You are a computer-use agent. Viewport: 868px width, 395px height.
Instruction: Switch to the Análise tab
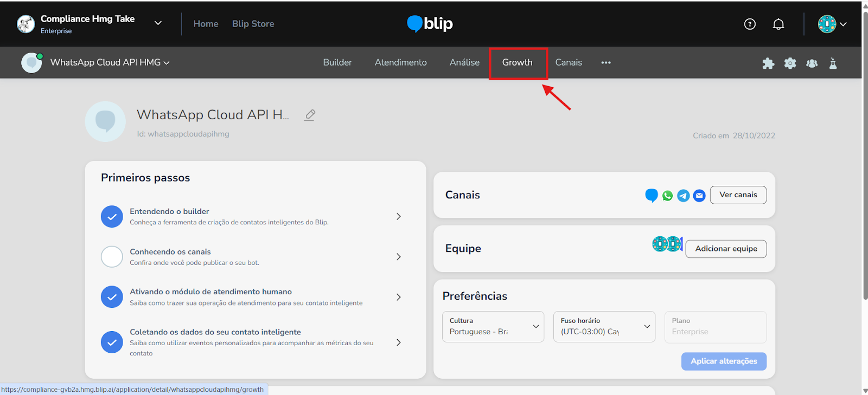[x=464, y=63]
